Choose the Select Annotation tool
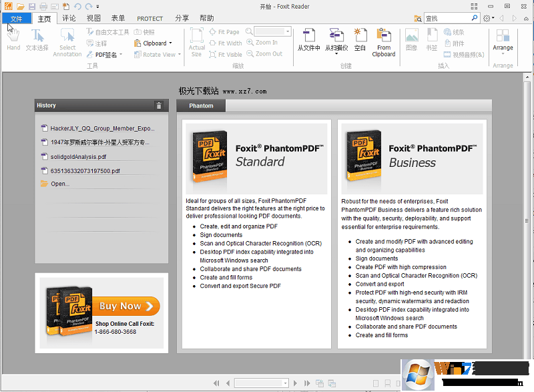 coord(67,41)
